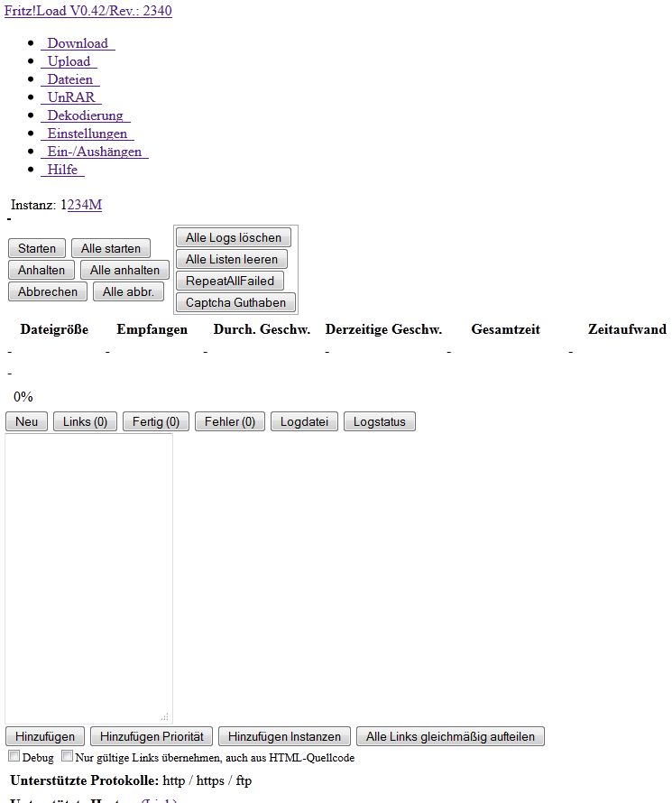Click the Derzeitige Geschw. column header
This screenshot has height=803, width=672.
click(383, 329)
